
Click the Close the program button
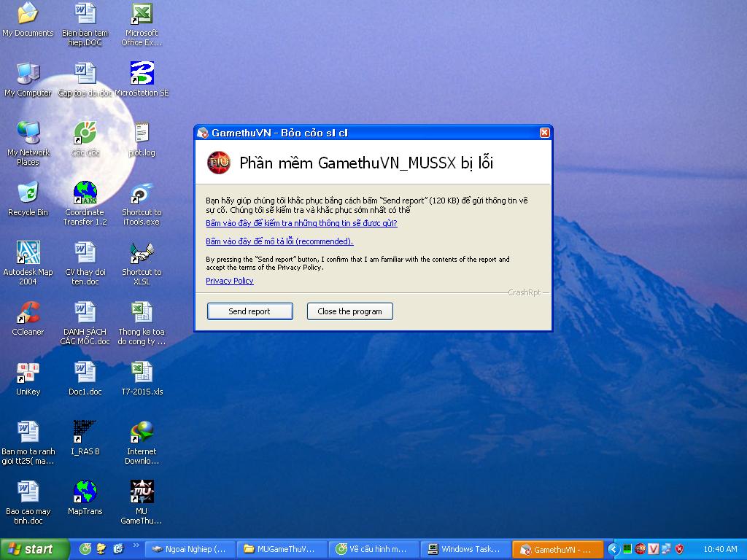click(x=349, y=311)
